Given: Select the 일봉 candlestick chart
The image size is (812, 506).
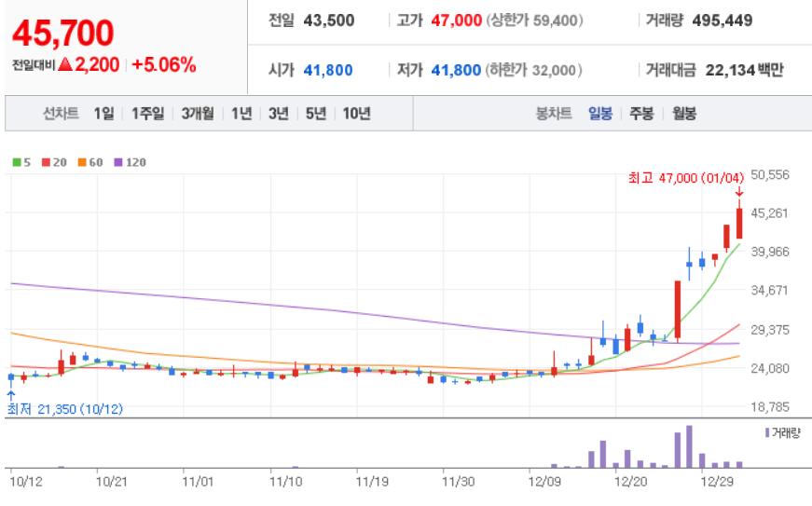Looking at the screenshot, I should click(600, 114).
